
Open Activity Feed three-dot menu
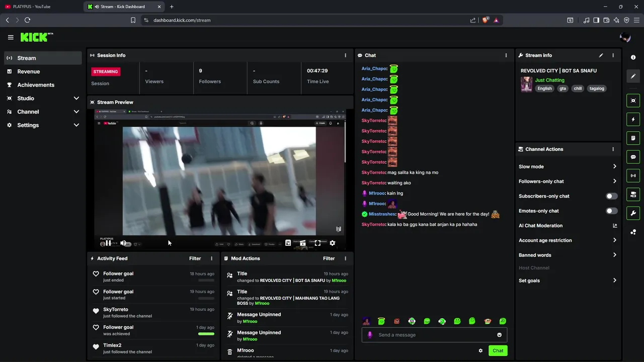[x=211, y=258]
